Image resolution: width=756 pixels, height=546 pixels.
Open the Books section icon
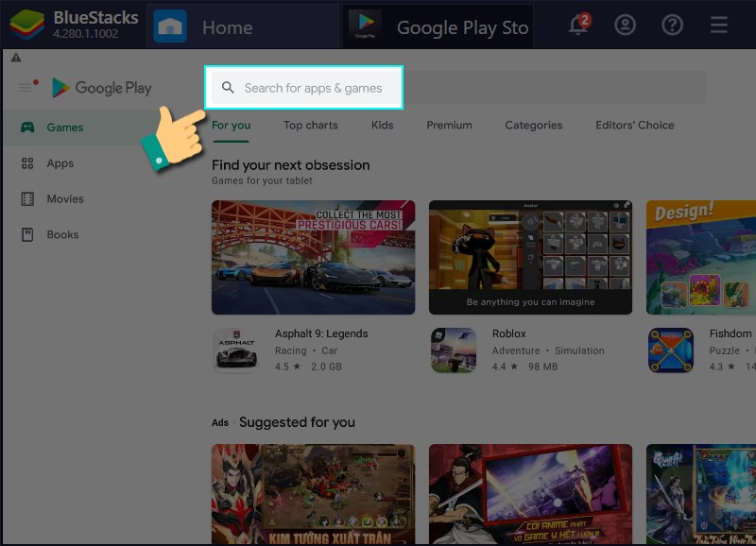tap(27, 234)
